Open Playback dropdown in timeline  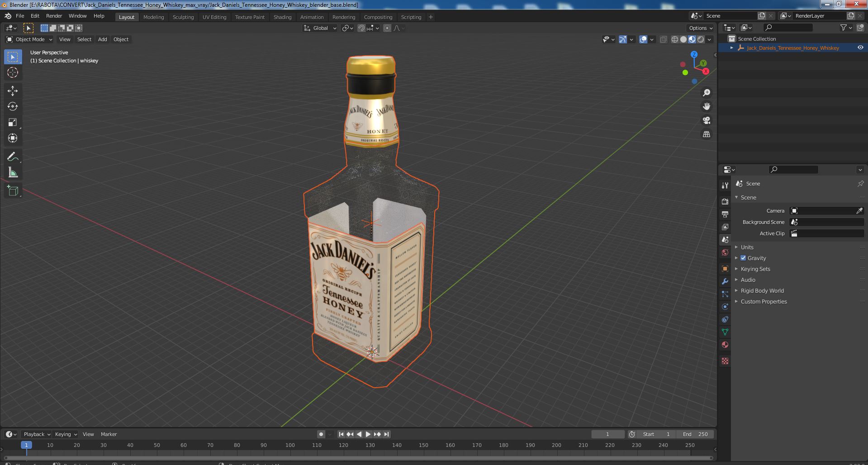(37, 434)
